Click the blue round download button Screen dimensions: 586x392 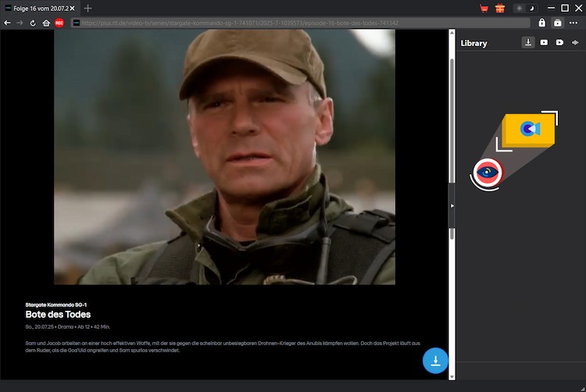(x=435, y=361)
